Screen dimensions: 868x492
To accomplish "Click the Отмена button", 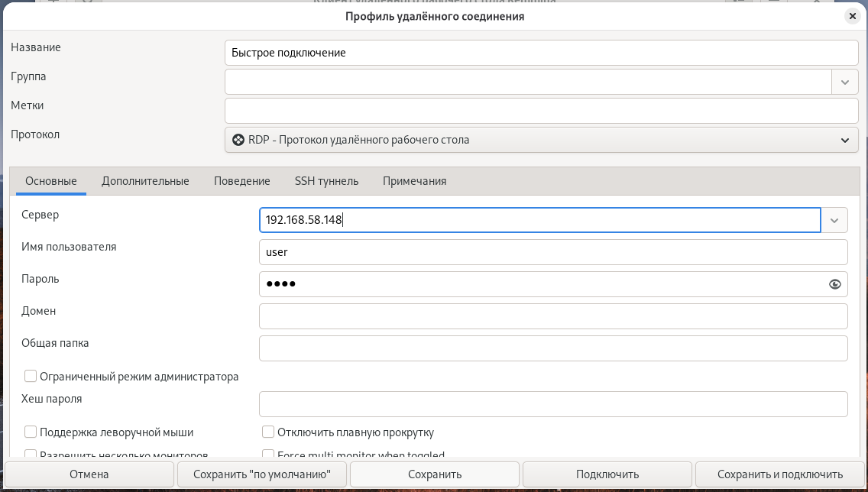I will pyautogui.click(x=89, y=474).
